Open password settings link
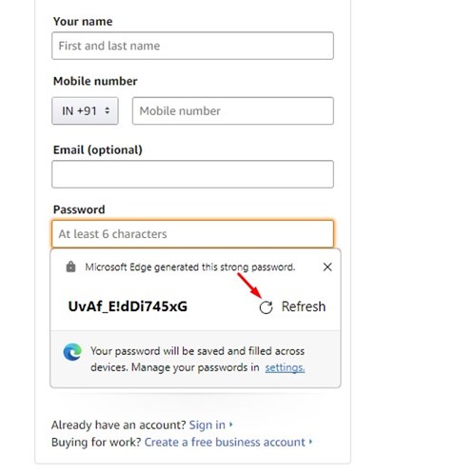476x475 pixels. (285, 367)
